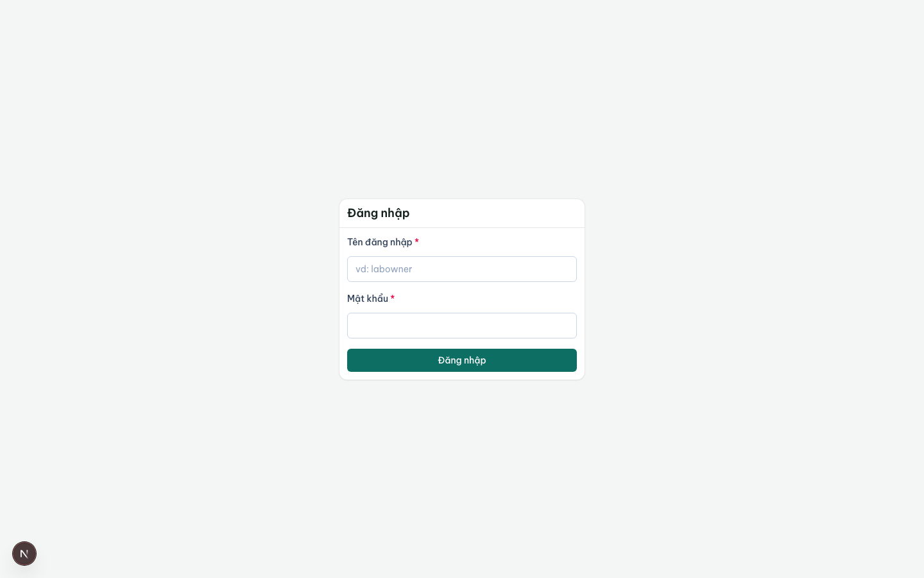Image resolution: width=924 pixels, height=578 pixels.
Task: Click the Mật khẩu label text
Action: pos(368,299)
